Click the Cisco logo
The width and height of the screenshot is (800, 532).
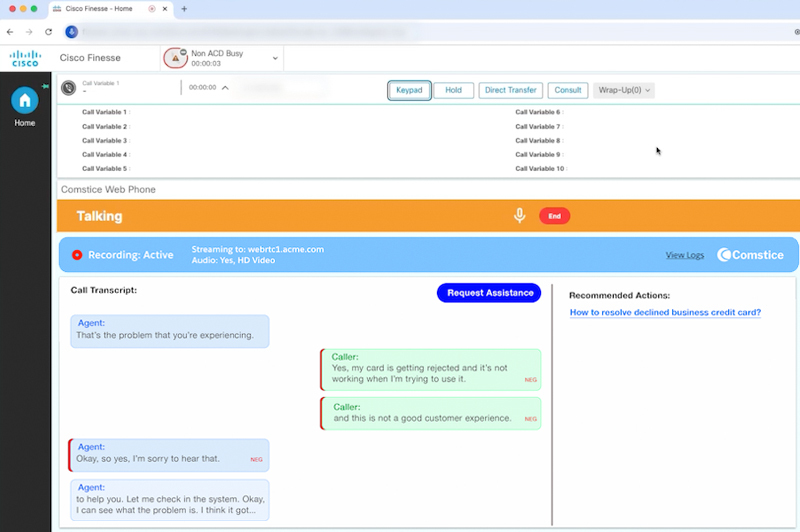[x=25, y=58]
